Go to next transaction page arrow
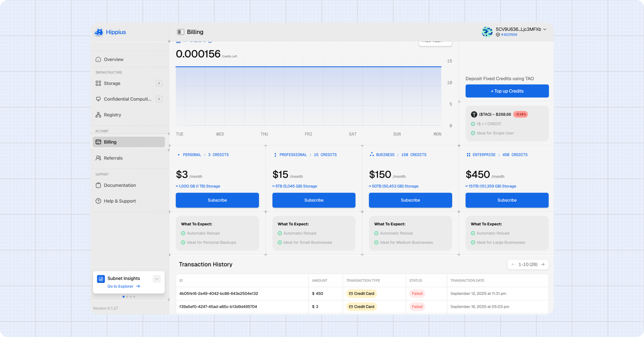This screenshot has width=644, height=337. click(543, 264)
